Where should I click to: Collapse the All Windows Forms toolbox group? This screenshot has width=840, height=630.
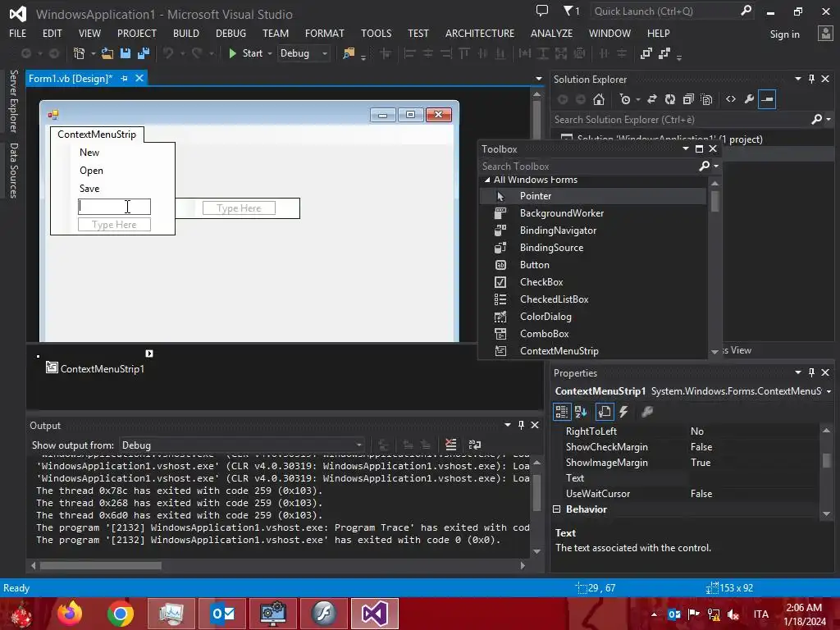(x=487, y=180)
